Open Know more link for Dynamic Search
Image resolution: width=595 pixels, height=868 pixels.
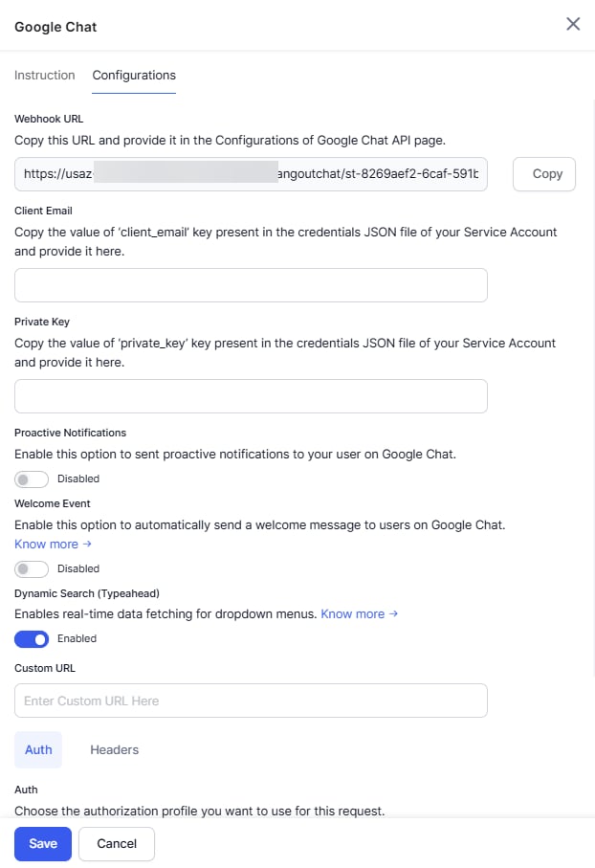click(353, 613)
